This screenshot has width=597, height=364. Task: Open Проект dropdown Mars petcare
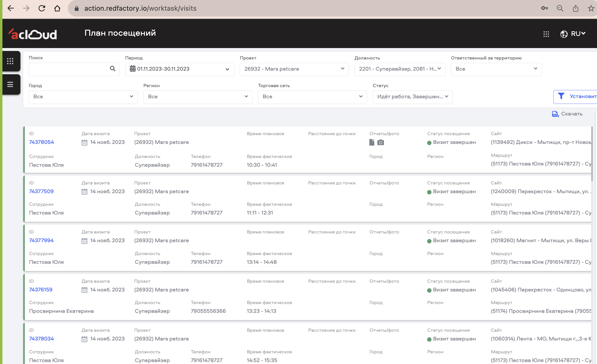click(x=294, y=69)
